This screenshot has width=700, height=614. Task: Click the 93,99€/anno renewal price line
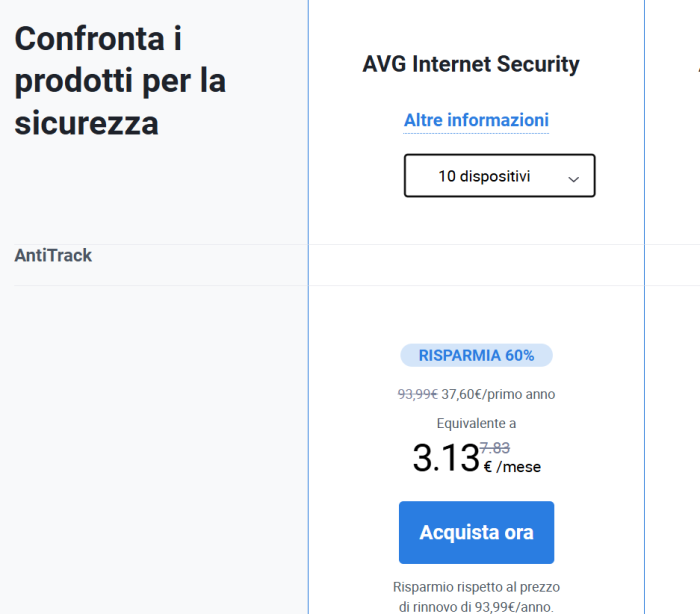click(x=476, y=606)
